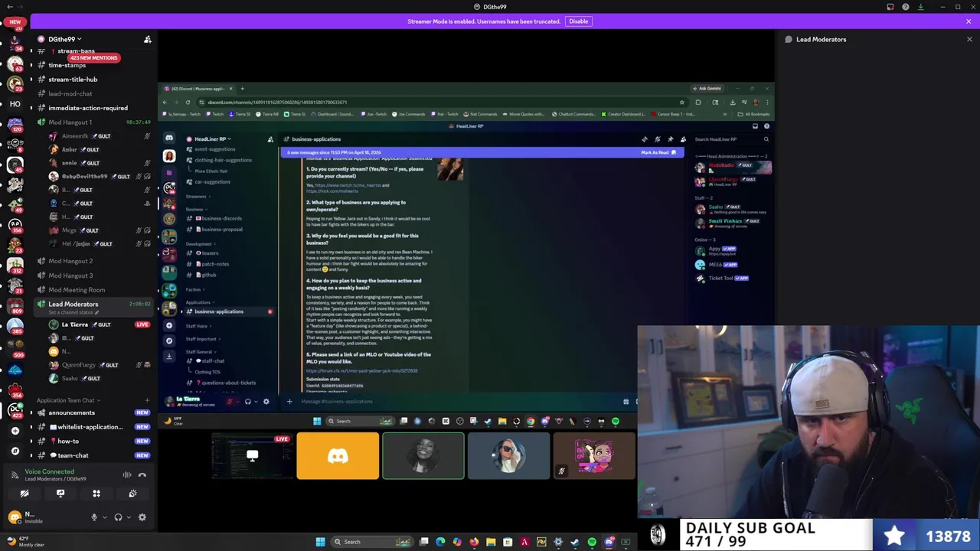The width and height of the screenshot is (980, 551).
Task: Open the DGthe99 server name dropdown
Action: (65, 39)
